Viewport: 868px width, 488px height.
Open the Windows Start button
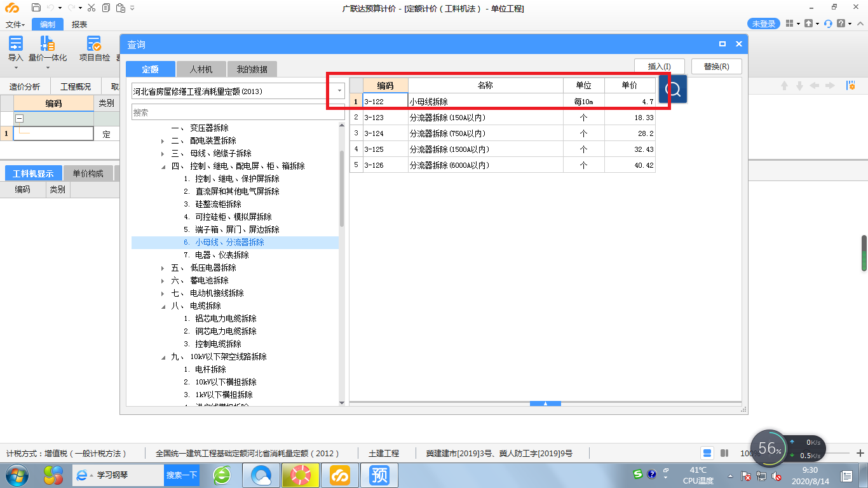18,475
